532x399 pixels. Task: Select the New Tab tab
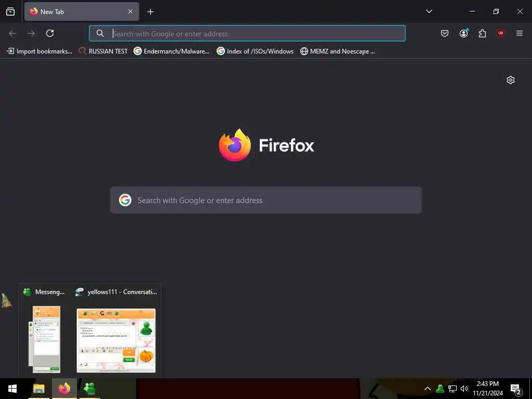pyautogui.click(x=82, y=11)
